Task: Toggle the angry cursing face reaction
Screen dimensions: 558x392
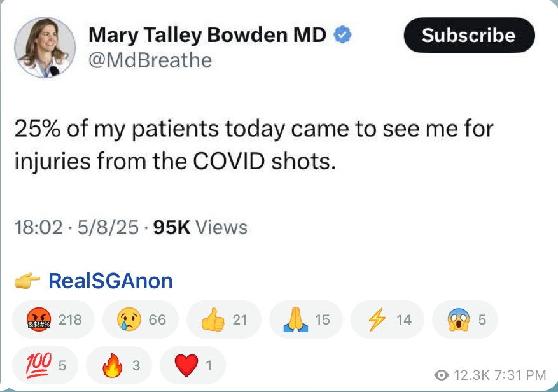Action: point(53,319)
